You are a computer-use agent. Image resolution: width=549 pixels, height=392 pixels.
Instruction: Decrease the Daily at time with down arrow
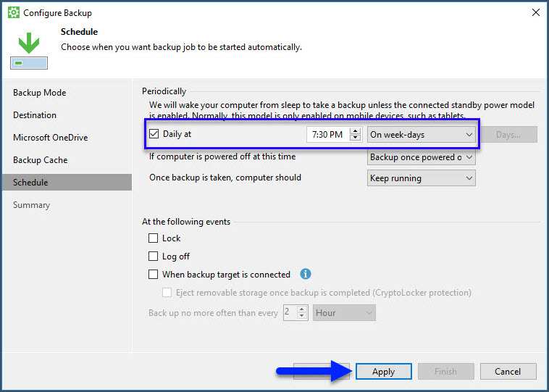click(355, 138)
